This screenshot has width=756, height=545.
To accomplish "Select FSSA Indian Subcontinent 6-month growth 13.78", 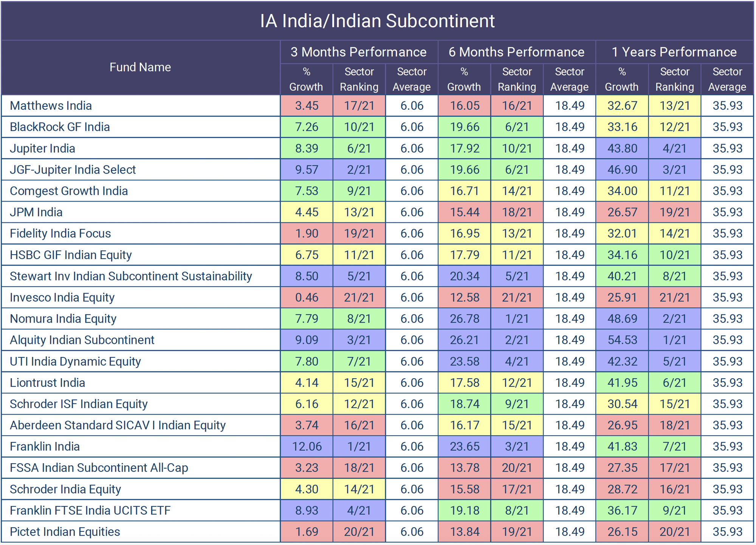I will 465,468.
